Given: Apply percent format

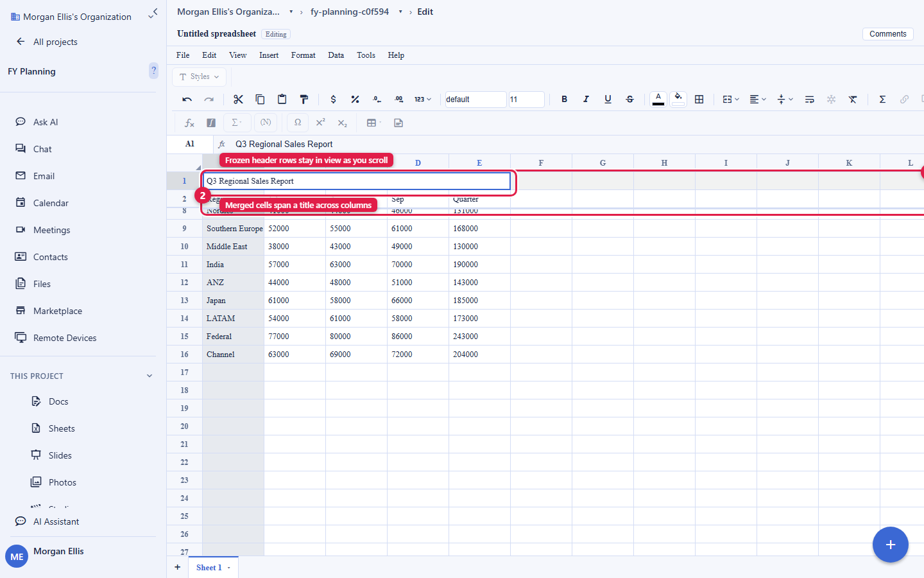Looking at the screenshot, I should pos(355,100).
